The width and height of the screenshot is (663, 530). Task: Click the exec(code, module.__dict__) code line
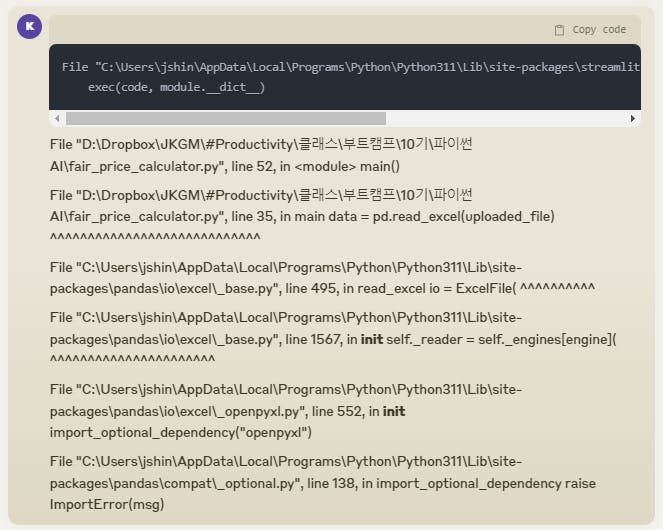coord(176,87)
